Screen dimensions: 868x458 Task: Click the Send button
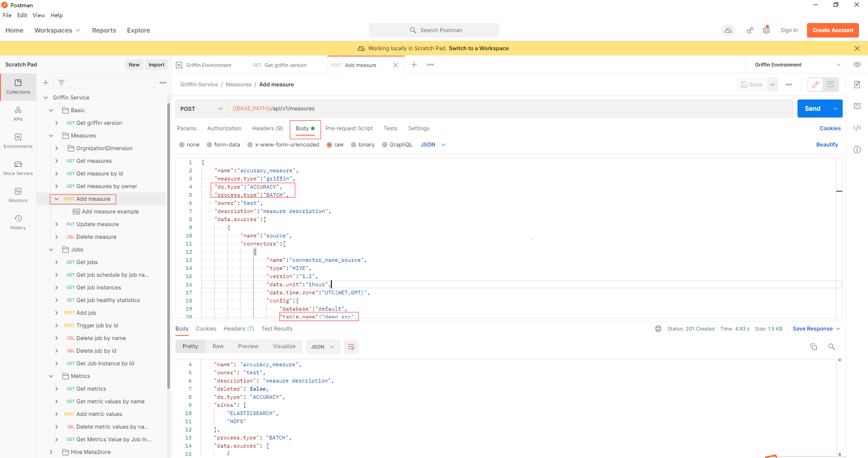point(812,109)
